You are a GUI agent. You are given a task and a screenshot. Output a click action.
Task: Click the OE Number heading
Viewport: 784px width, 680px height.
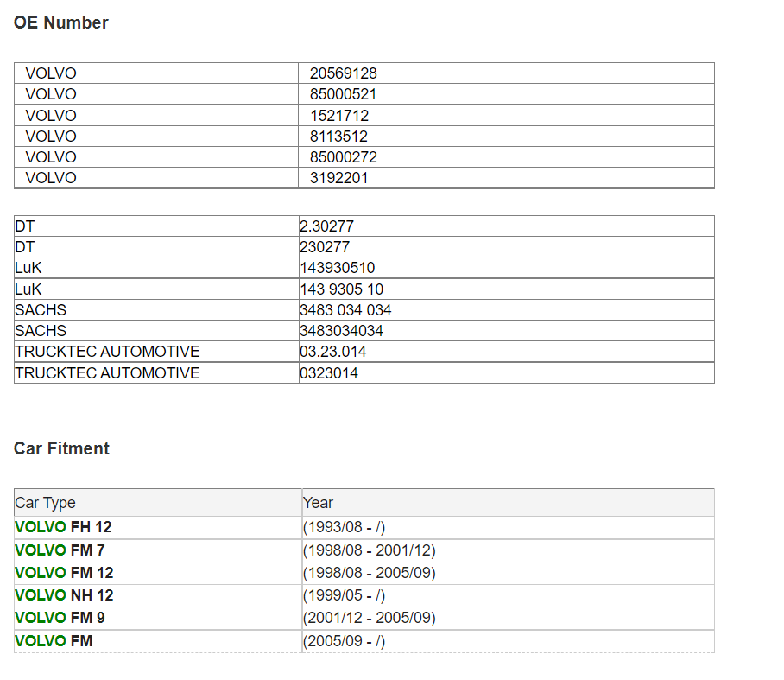point(61,22)
